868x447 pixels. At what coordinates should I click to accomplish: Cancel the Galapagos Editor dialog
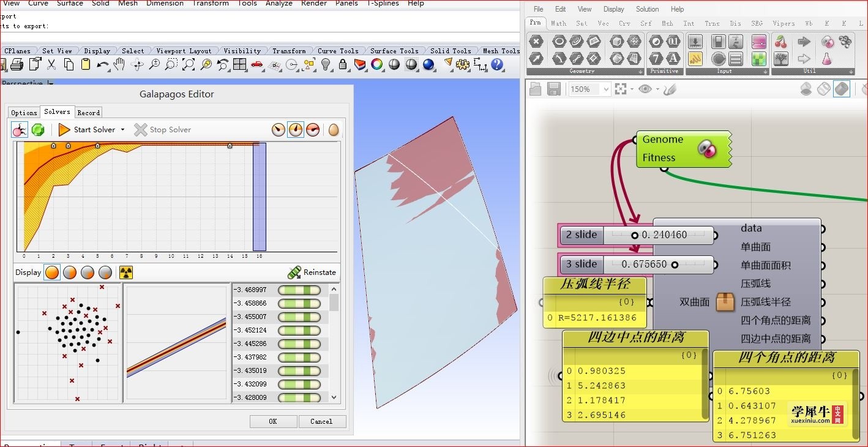click(321, 421)
